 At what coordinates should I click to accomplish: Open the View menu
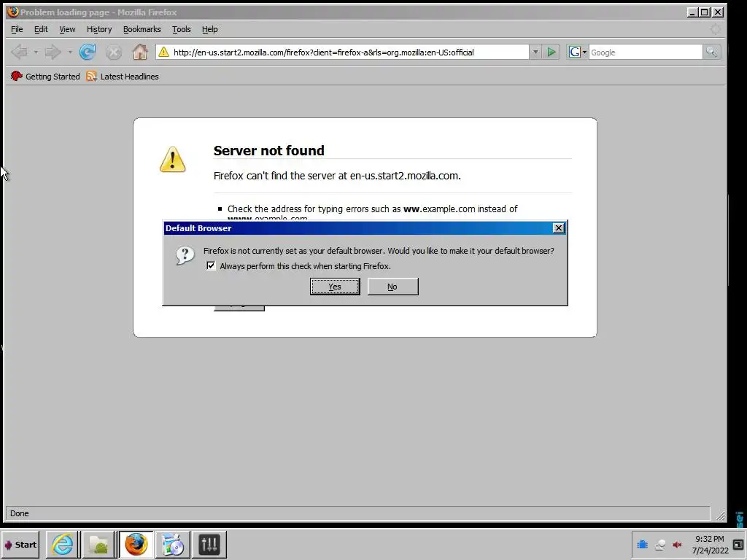tap(67, 29)
